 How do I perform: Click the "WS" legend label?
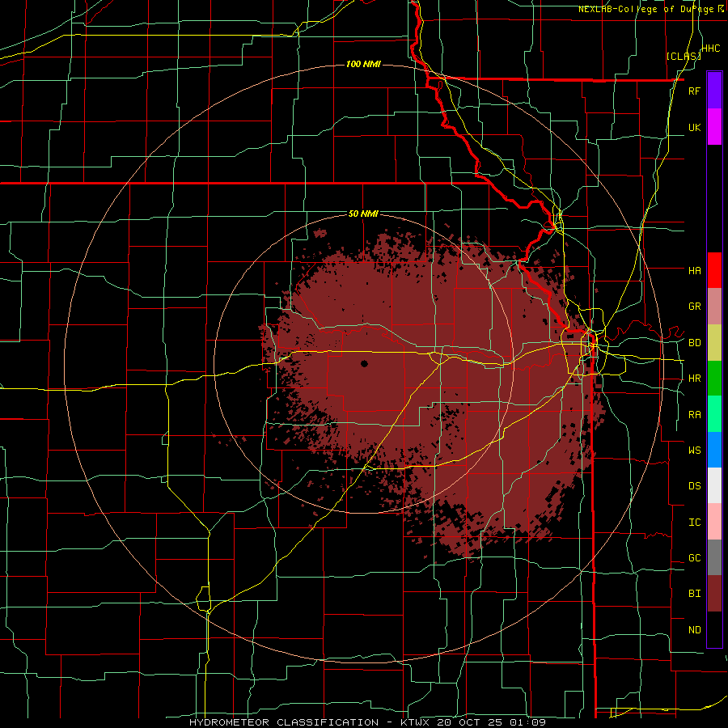(x=694, y=451)
